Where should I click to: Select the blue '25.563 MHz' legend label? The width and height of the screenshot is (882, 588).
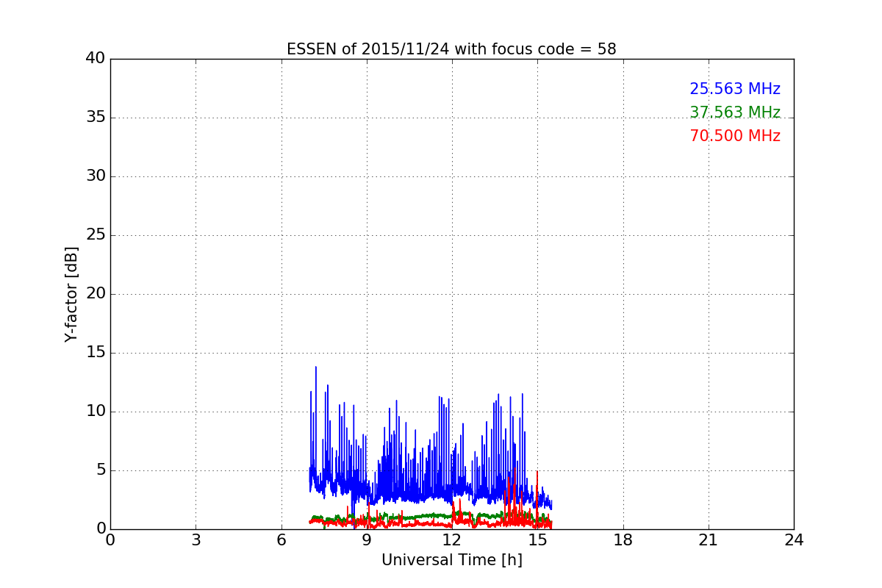point(735,89)
